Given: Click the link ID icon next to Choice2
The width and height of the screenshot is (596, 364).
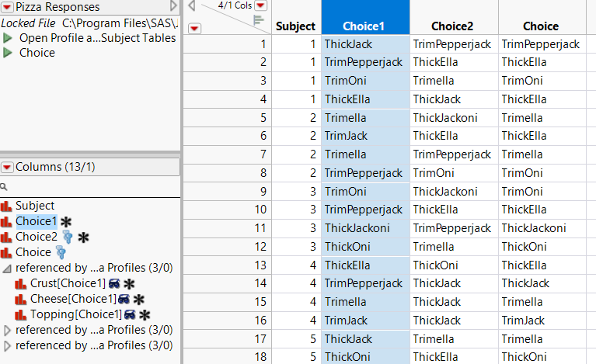Looking at the screenshot, I should (x=68, y=237).
